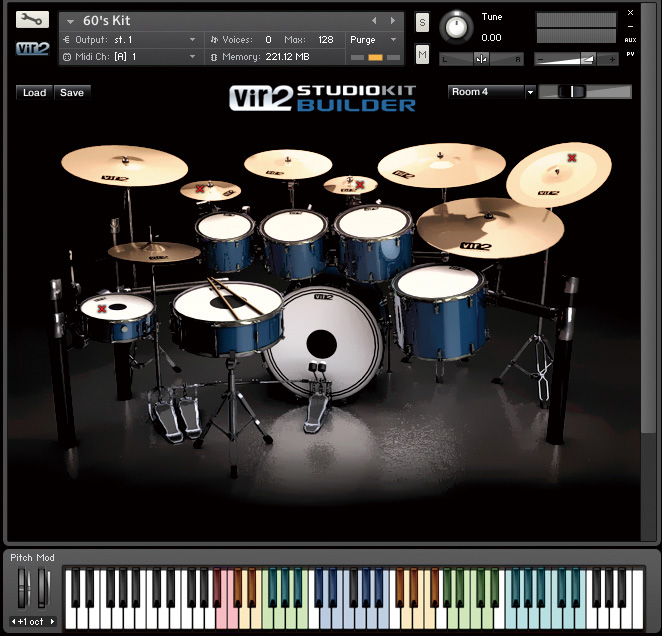Click the vir2 logo badge under the wrench
This screenshot has height=636, width=662.
(x=33, y=49)
